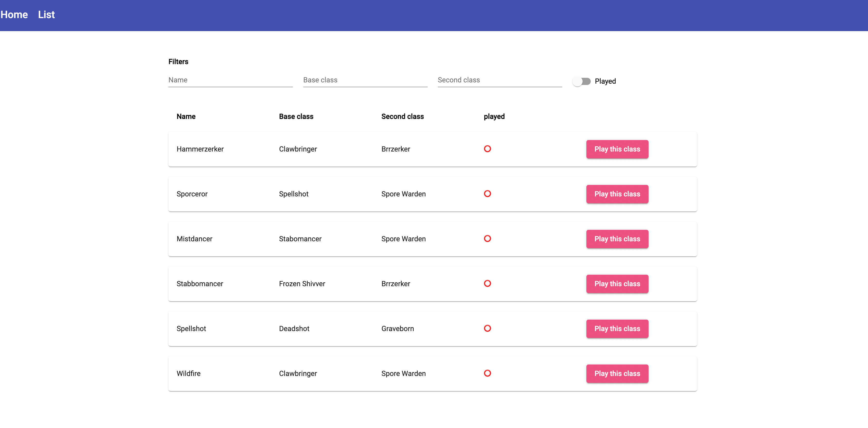
Task: Focus the Base class filter field
Action: (365, 80)
